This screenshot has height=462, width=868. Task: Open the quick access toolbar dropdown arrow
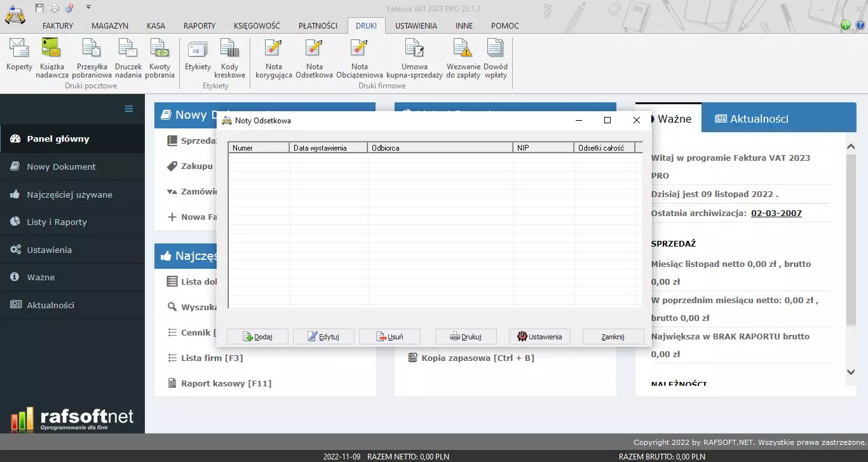(88, 7)
